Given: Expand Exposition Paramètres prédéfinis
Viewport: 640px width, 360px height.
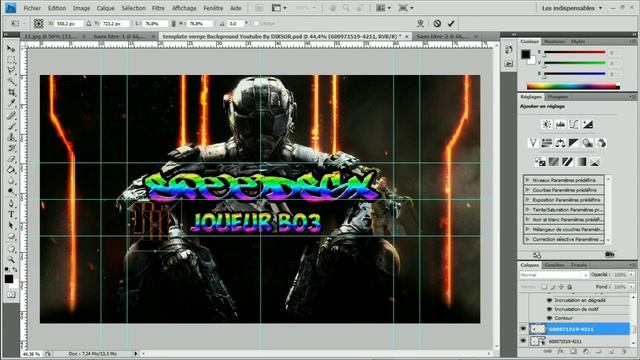Looking at the screenshot, I should click(x=528, y=200).
